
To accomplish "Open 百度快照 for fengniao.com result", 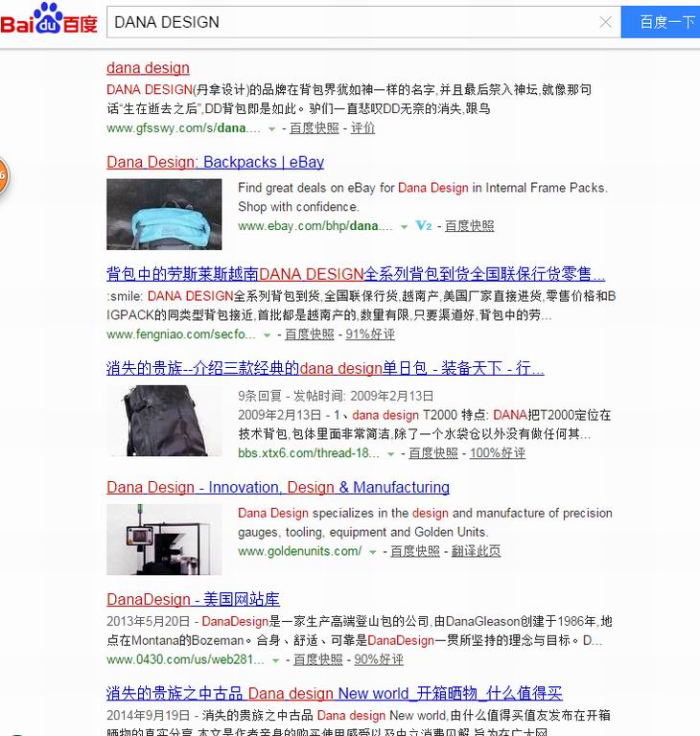I will point(309,334).
